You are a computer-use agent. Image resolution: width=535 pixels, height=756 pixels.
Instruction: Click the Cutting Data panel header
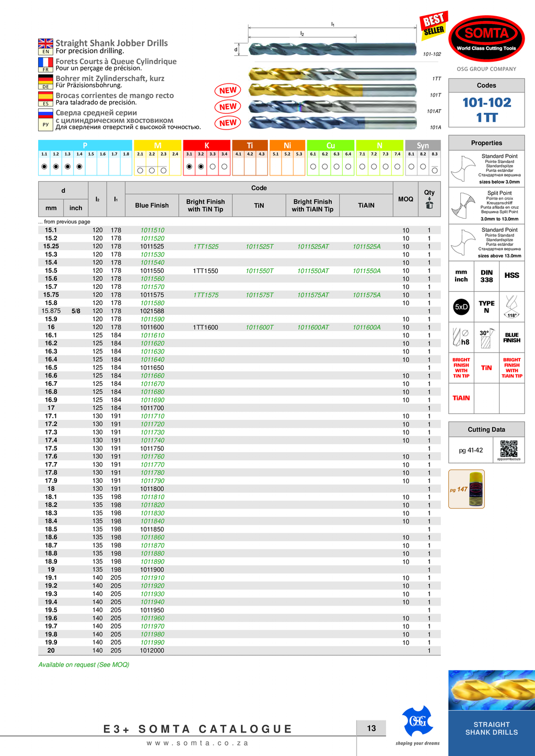(x=486, y=429)
